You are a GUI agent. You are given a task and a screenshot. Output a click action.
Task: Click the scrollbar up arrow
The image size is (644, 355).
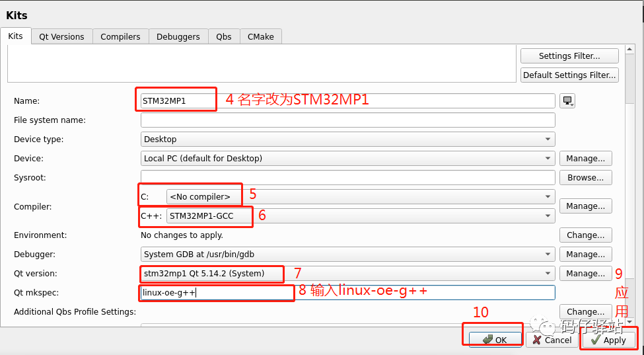tap(629, 50)
